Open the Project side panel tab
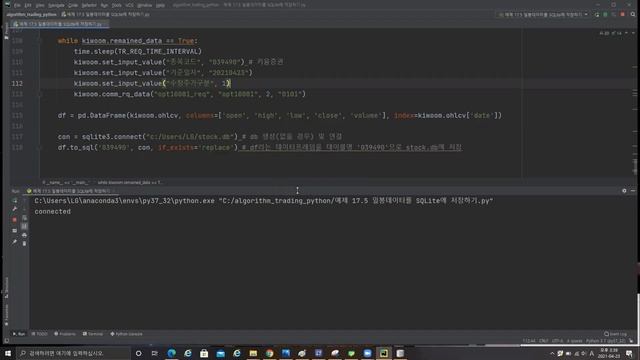The width and height of the screenshot is (640, 360). tap(6, 31)
